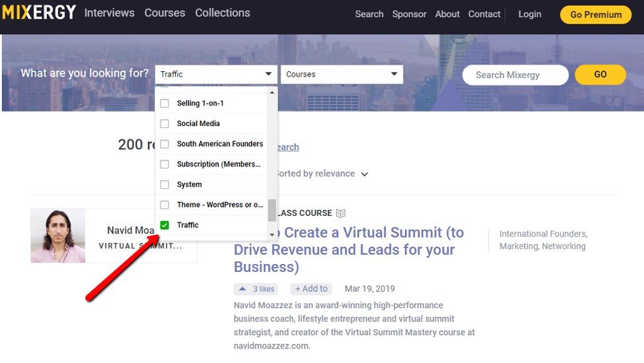The height and width of the screenshot is (363, 644).
Task: Open the Interviews menu item
Action: coord(109,13)
